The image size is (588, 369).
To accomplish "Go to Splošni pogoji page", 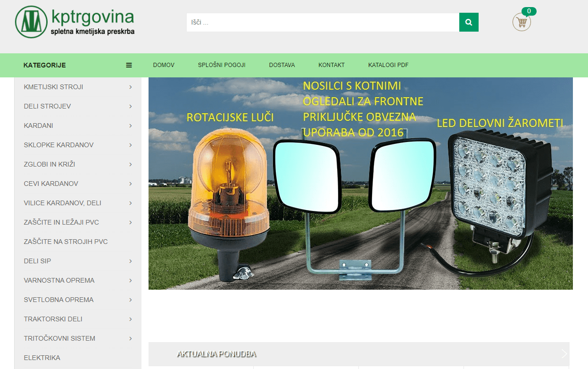I will (222, 65).
